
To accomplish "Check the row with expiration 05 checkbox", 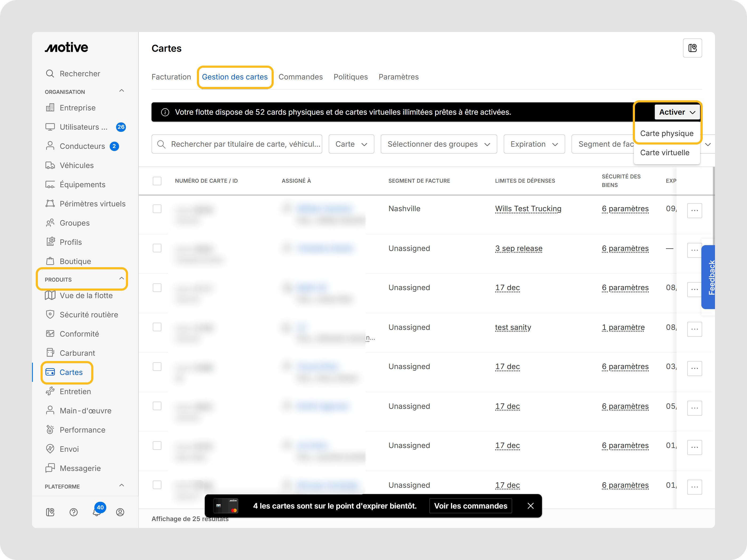I will pos(157,406).
